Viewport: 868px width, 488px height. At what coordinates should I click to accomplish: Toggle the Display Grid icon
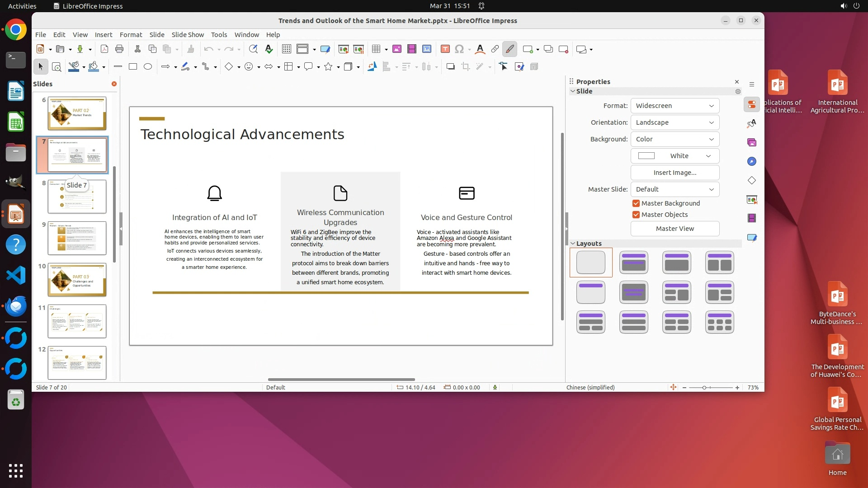tap(286, 49)
